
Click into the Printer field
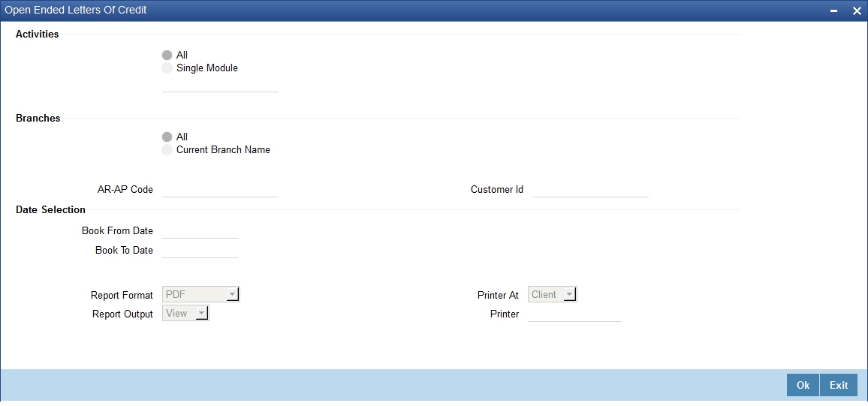(x=574, y=314)
